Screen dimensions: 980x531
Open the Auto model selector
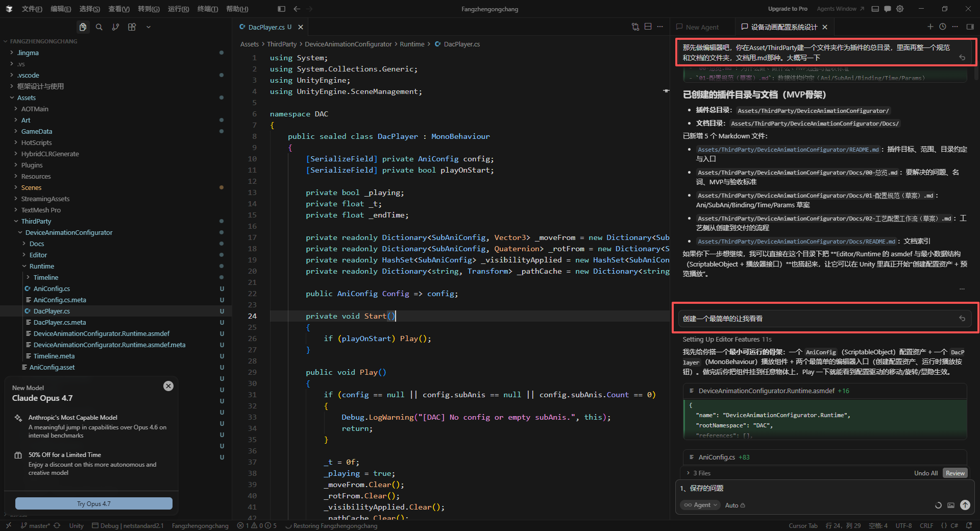pyautogui.click(x=735, y=505)
